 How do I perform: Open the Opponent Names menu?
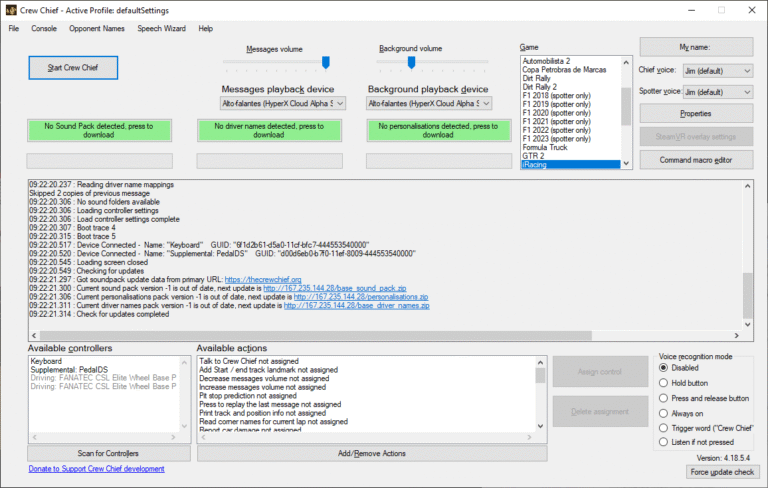point(96,28)
